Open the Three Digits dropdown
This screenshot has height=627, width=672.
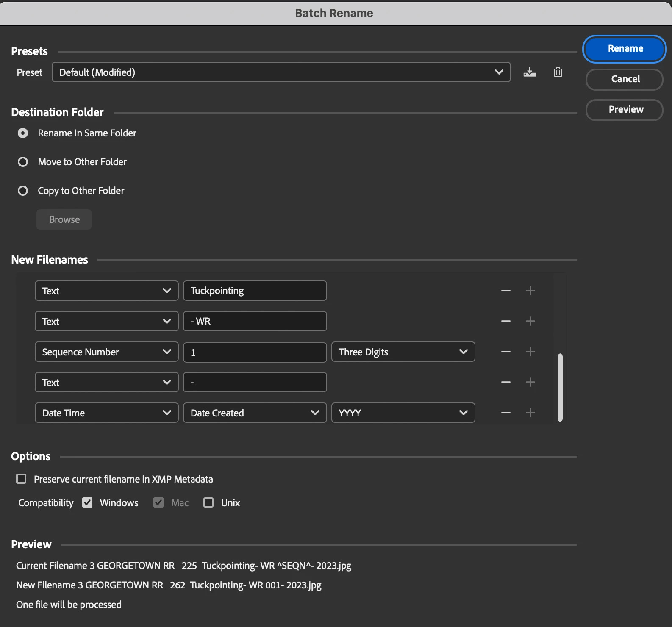click(403, 352)
